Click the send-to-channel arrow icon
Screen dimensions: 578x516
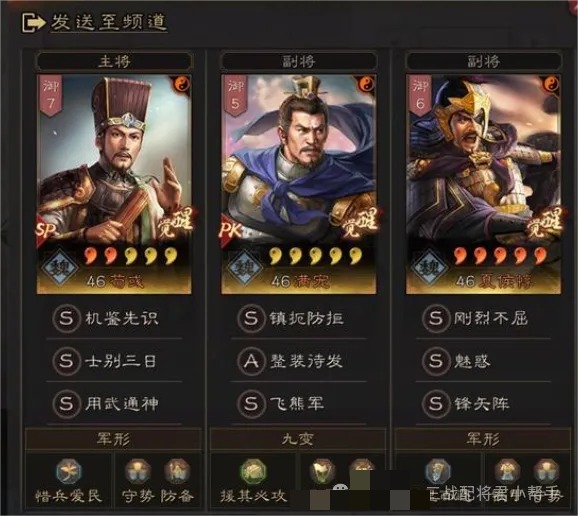click(33, 22)
